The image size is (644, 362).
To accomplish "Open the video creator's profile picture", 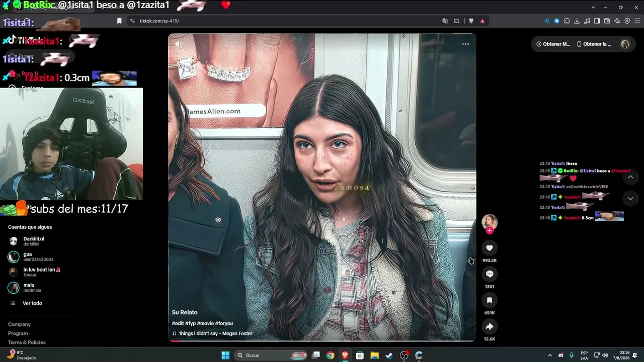I will (x=490, y=222).
